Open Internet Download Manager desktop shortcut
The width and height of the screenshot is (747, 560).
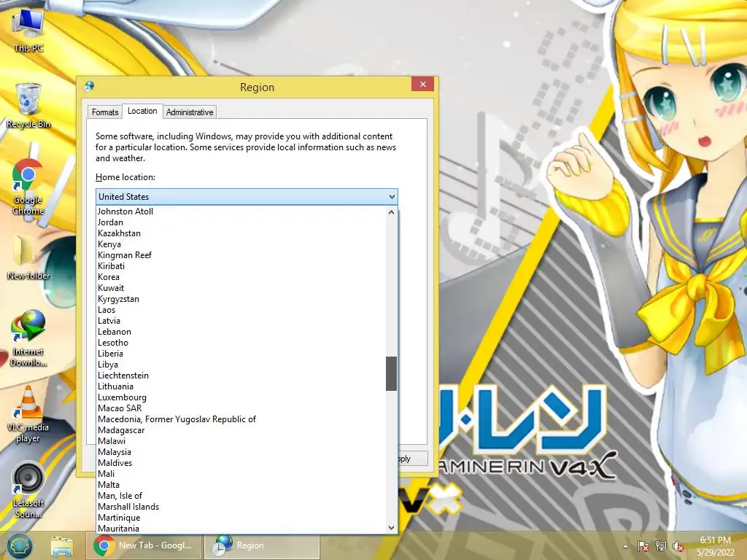[x=28, y=338]
